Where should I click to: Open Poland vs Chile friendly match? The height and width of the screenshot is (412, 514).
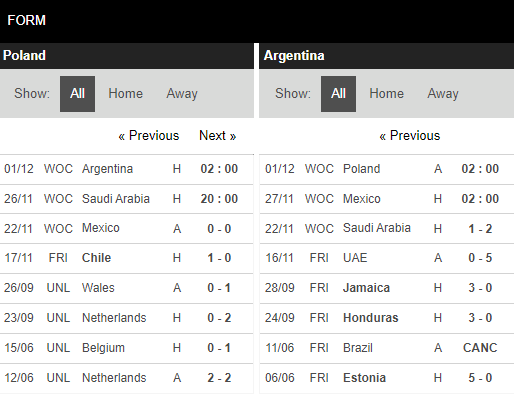127,258
